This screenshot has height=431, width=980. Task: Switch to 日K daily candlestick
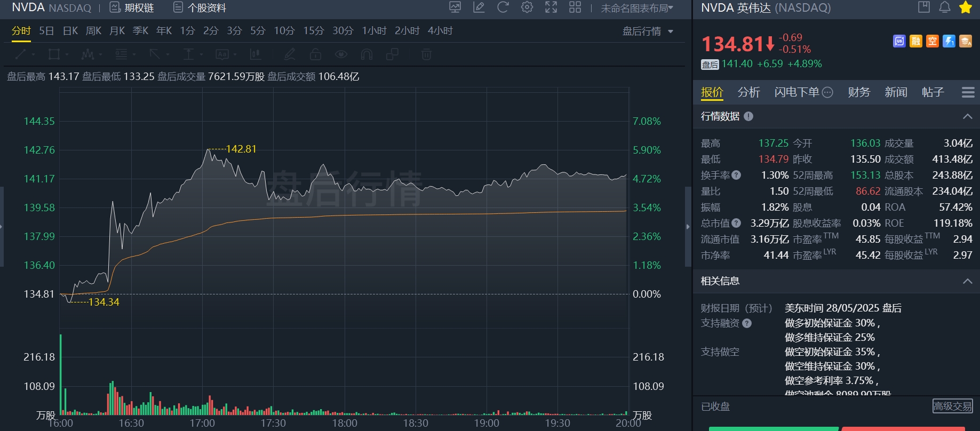(x=70, y=31)
